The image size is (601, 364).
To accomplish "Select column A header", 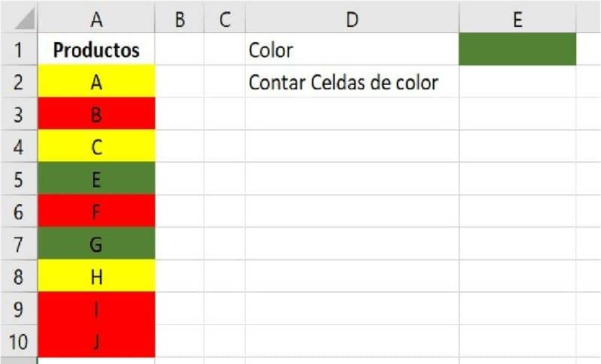I will click(96, 19).
